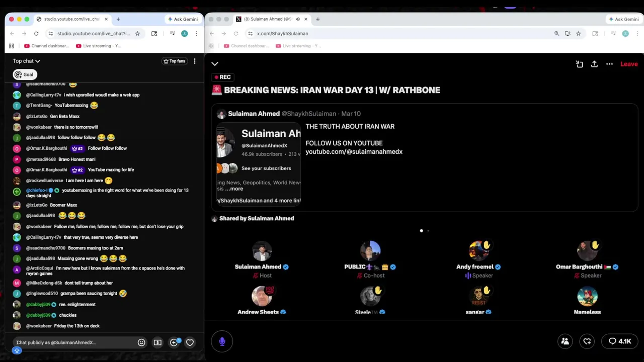Click the REC recording indicator
644x362 pixels.
[222, 77]
